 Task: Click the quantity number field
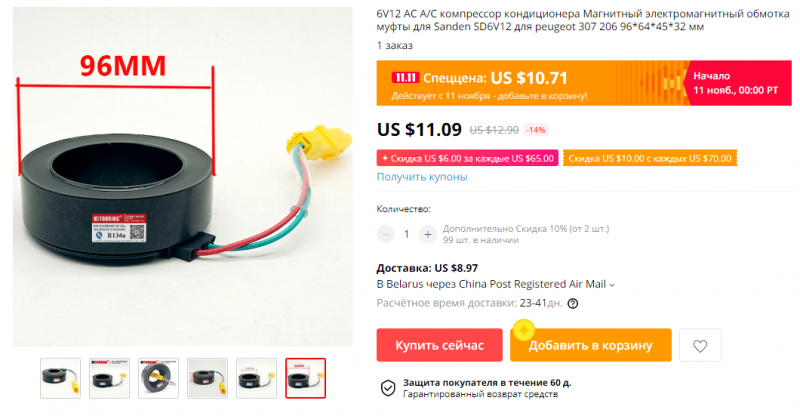(x=407, y=234)
